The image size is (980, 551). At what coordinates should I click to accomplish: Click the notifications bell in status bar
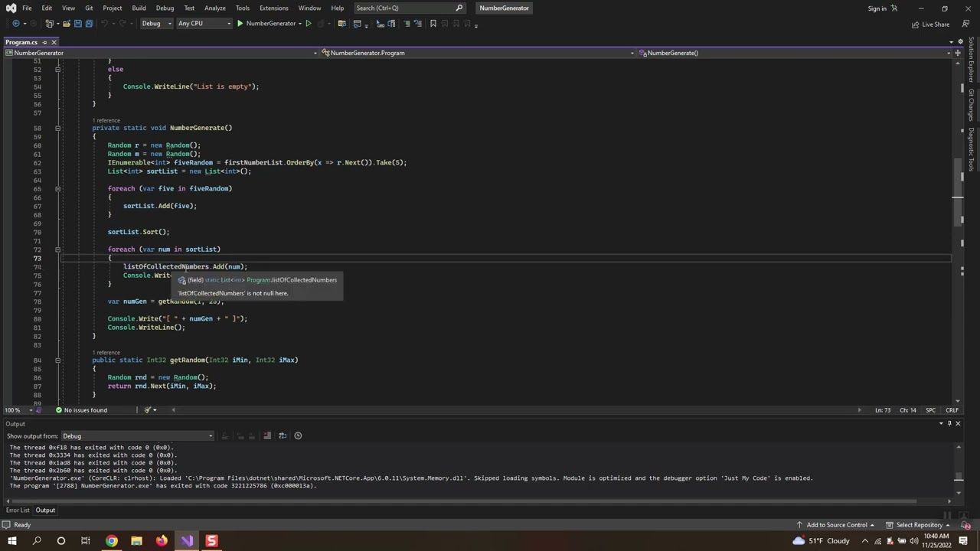click(967, 525)
